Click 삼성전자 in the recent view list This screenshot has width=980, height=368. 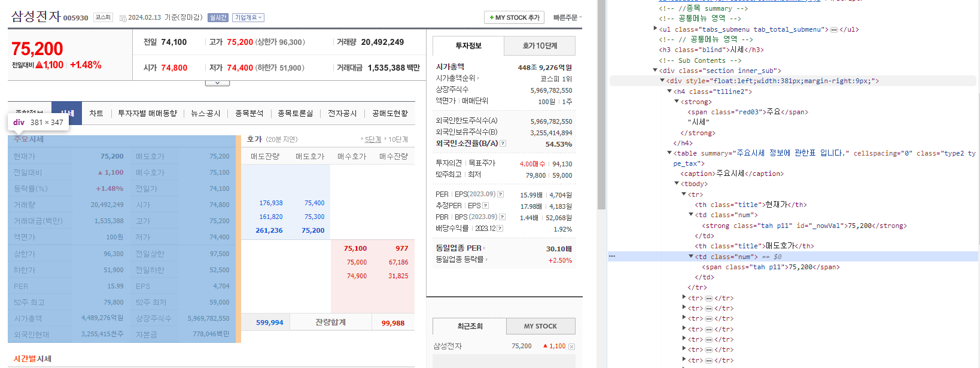[x=448, y=346]
